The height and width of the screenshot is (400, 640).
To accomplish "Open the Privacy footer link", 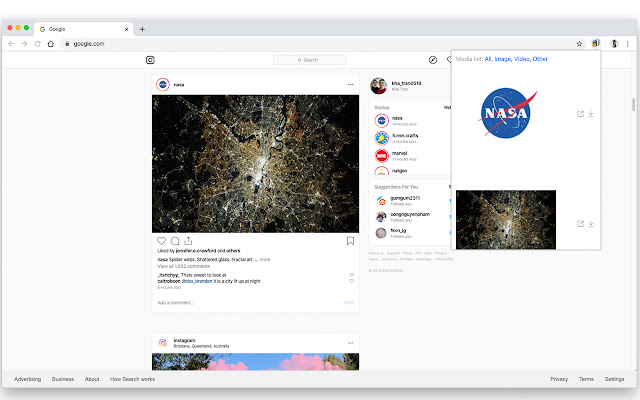I will click(559, 379).
